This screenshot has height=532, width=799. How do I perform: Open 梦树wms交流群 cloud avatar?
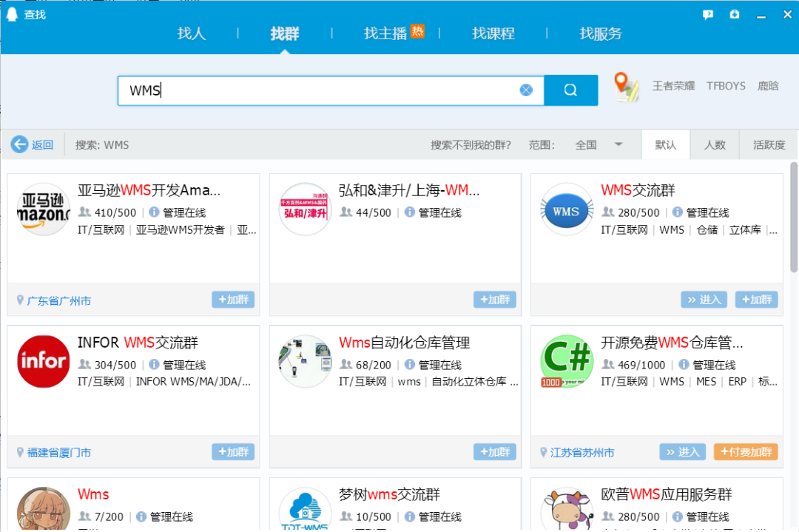coord(305,508)
